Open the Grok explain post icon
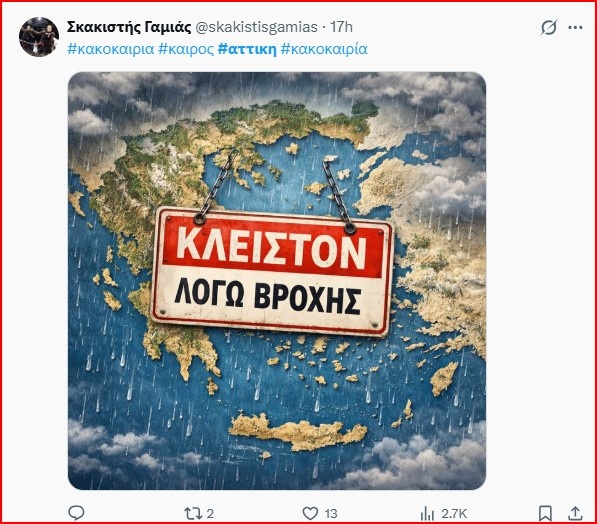This screenshot has height=524, width=597. pos(549,27)
